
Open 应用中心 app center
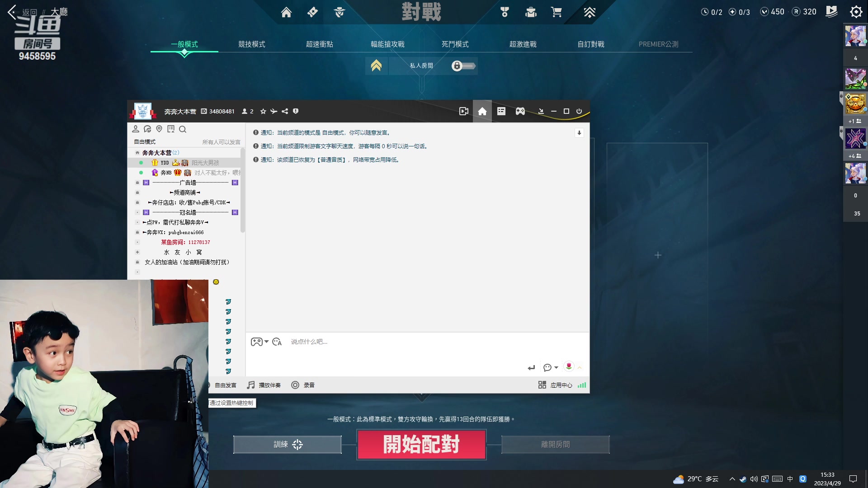tap(555, 385)
